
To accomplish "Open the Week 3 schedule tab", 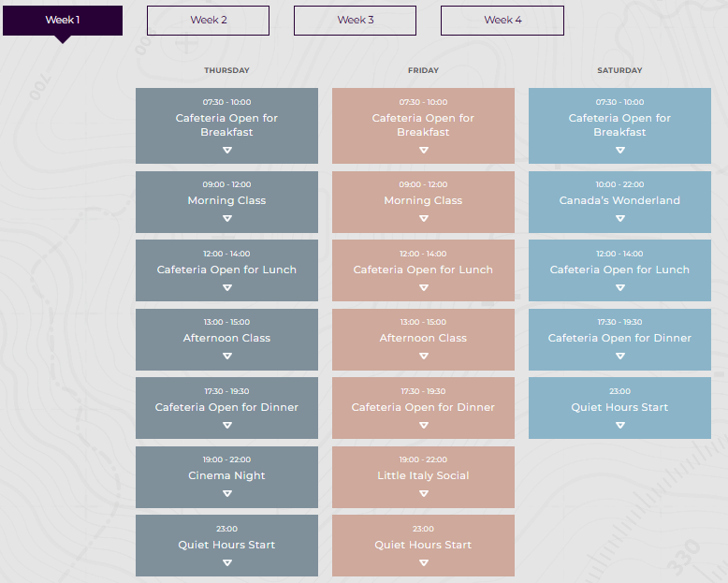I will click(x=355, y=21).
